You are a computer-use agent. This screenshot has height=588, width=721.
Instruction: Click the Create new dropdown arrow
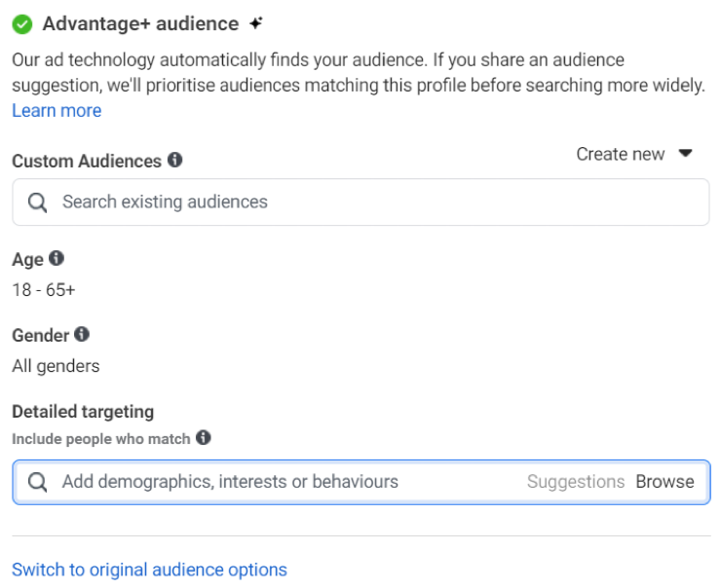[685, 154]
